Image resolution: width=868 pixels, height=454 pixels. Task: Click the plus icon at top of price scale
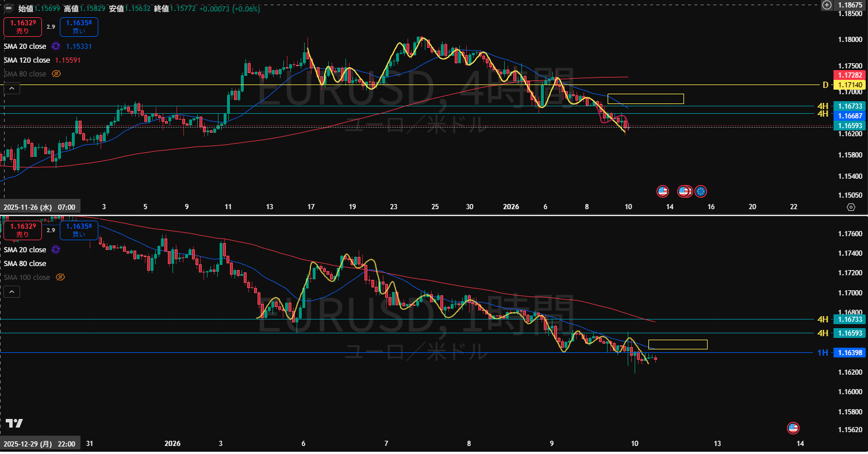tap(827, 5)
